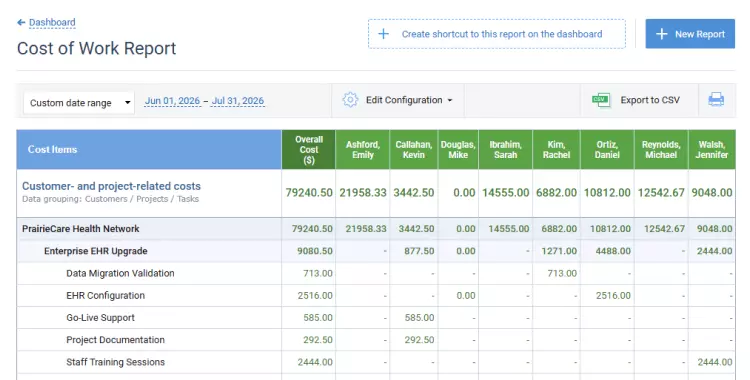
Task: Click the Callahan, Kevin column header
Action: point(414,149)
